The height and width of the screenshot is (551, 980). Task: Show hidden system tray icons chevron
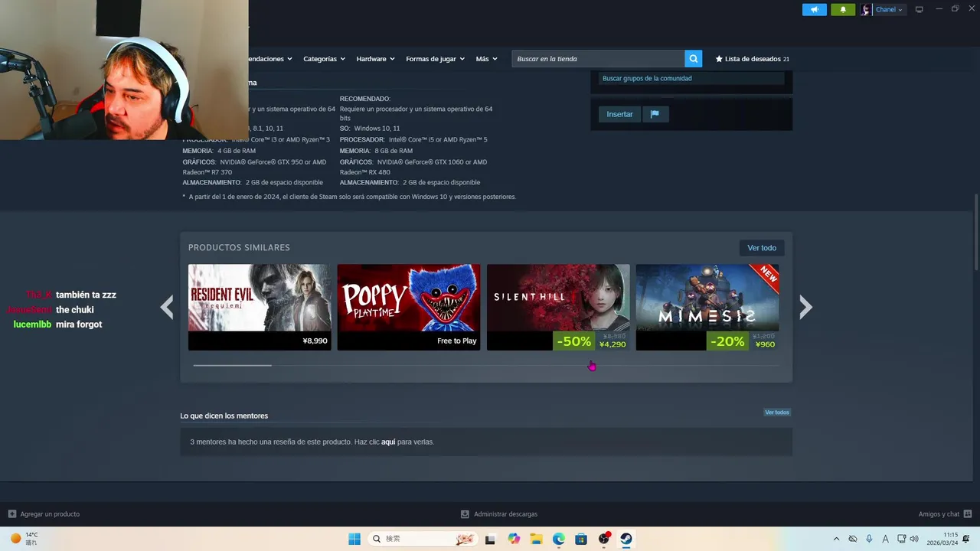[836, 539]
